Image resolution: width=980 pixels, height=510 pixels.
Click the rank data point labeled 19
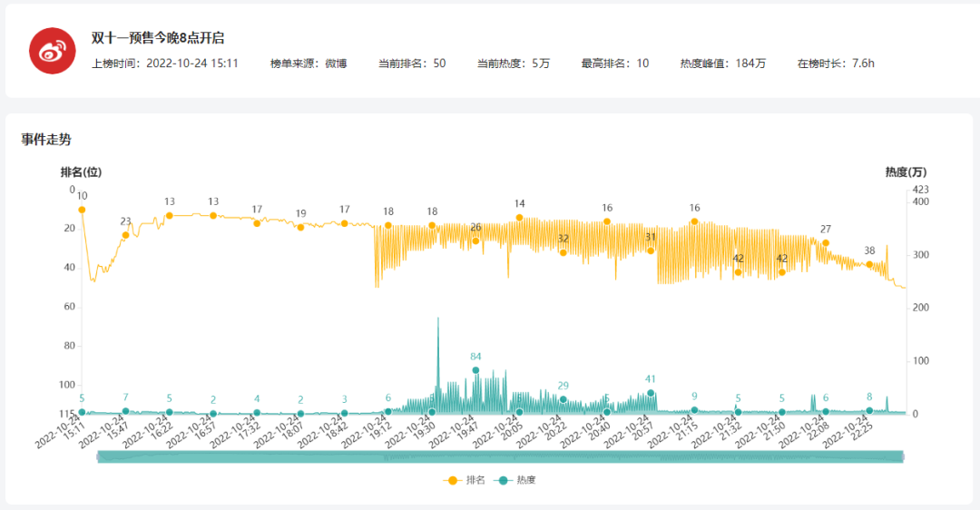300,227
